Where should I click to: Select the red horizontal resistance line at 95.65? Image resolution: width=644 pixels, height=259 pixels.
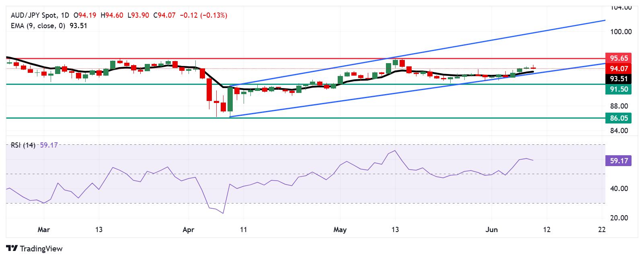pyautogui.click(x=306, y=58)
